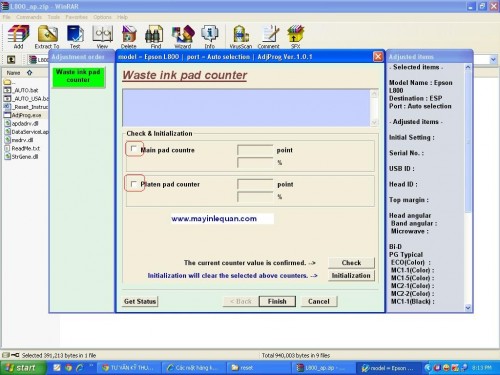Select ReadMe.txt file in list
Viewport: 500px width, 375px height.
(22, 148)
